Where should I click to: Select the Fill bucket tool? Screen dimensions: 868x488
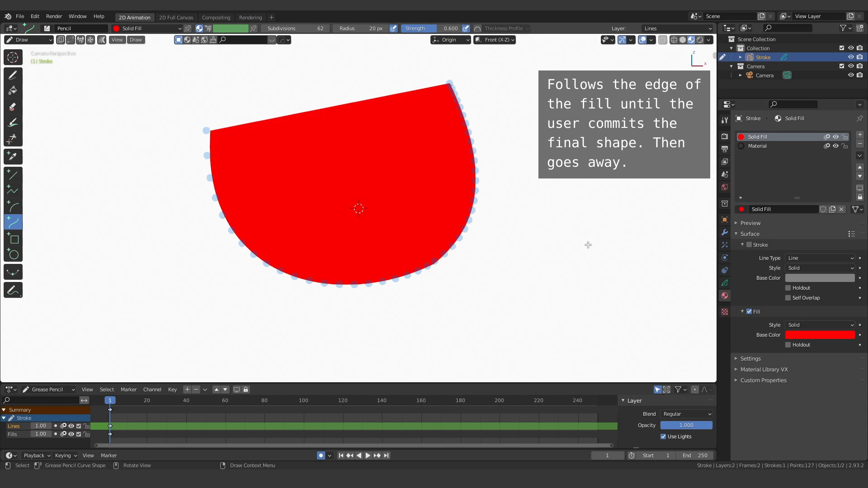(x=13, y=90)
